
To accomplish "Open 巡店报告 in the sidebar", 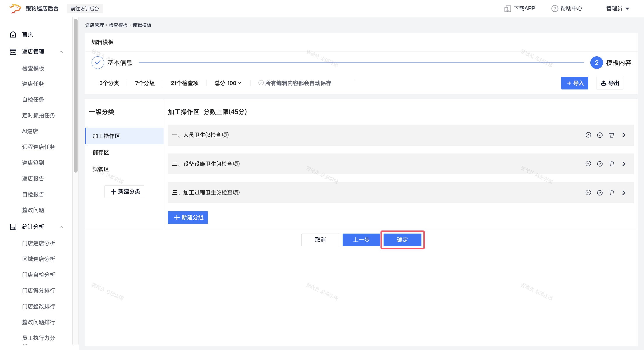I will pos(33,179).
